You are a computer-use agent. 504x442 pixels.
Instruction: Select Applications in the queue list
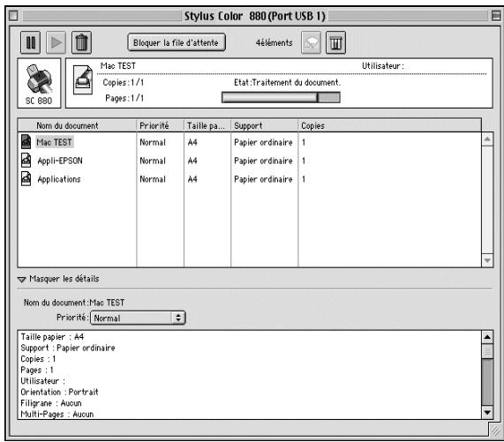(x=59, y=179)
